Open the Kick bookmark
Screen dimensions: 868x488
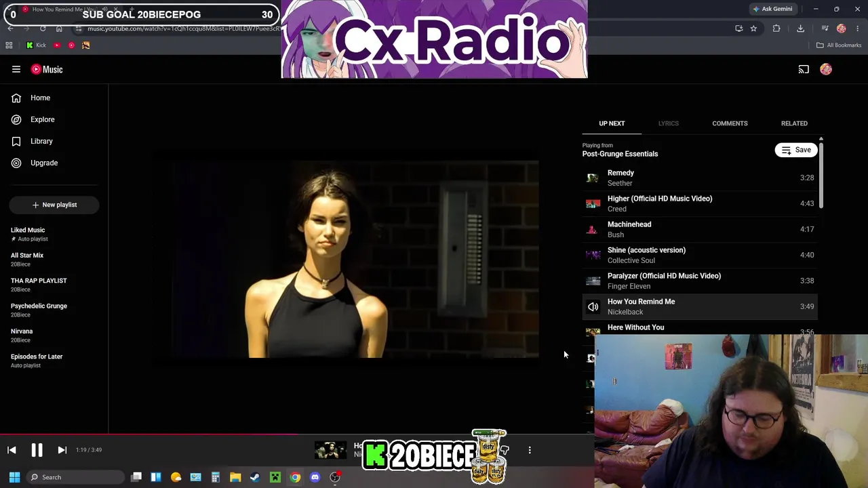(36, 45)
